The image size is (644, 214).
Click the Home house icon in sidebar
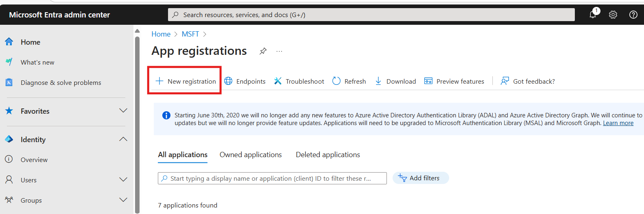point(9,42)
